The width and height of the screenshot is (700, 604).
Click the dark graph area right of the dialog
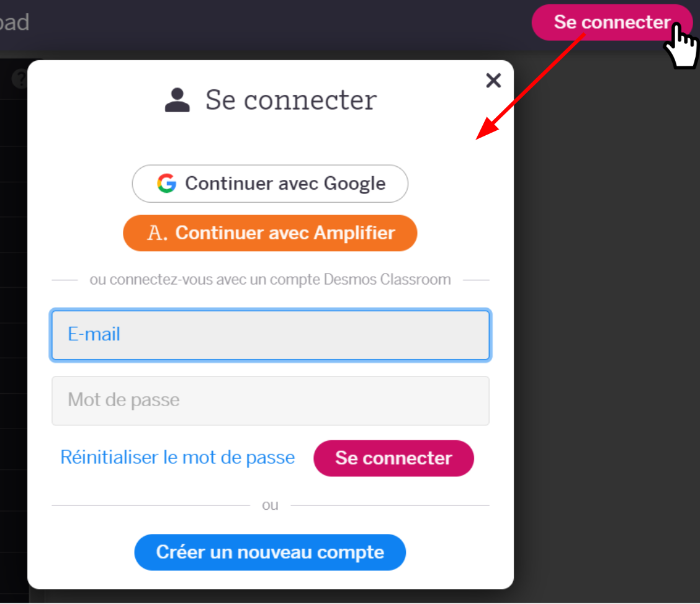(x=608, y=310)
